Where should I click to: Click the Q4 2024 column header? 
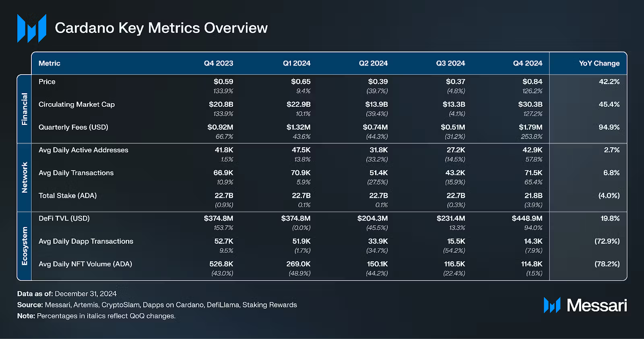coord(527,63)
